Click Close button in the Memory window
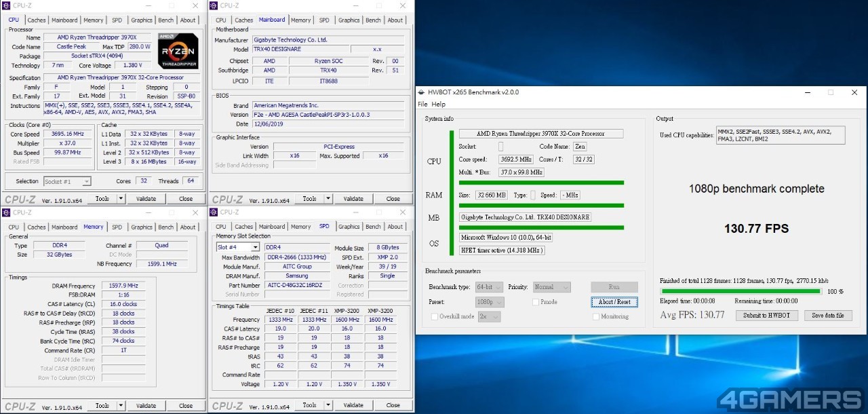The image size is (868, 414). [186, 406]
